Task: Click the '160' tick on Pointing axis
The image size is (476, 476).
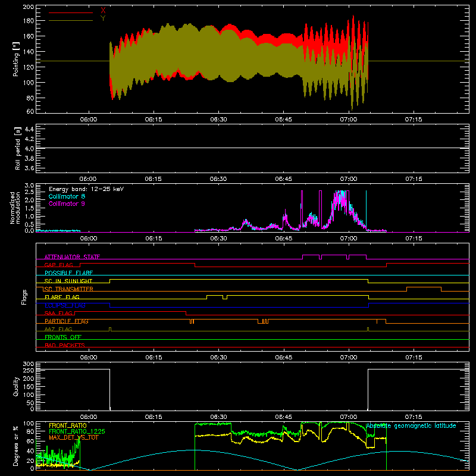Action: point(28,36)
